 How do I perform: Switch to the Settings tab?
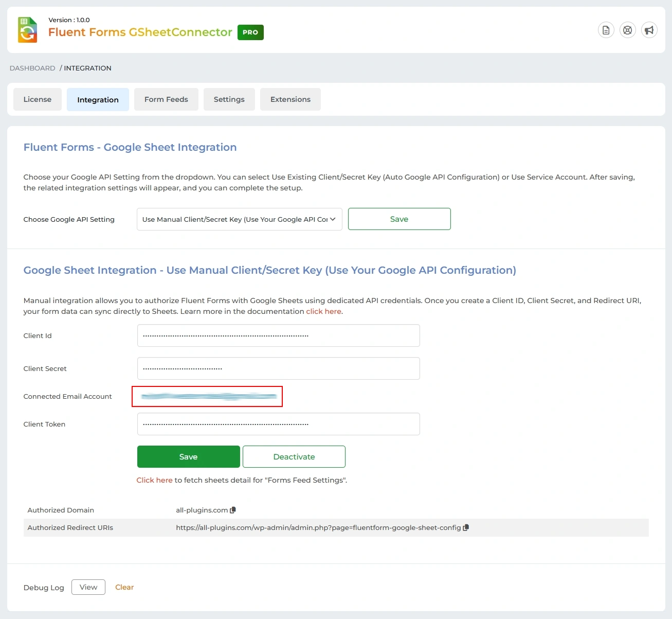[x=229, y=99]
